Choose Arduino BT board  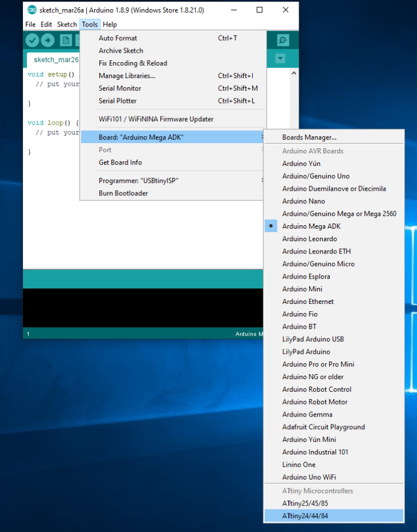point(334,327)
